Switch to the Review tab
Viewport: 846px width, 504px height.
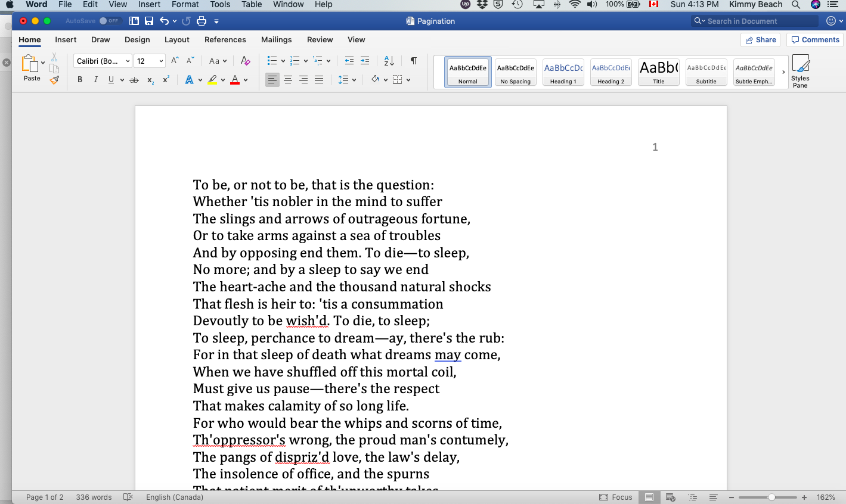coord(320,40)
